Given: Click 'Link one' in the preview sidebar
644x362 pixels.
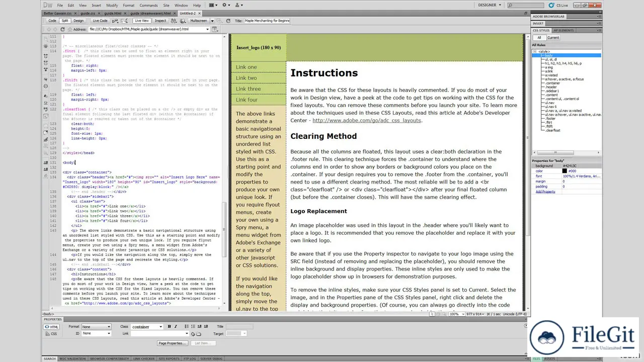Looking at the screenshot, I should pyautogui.click(x=247, y=67).
